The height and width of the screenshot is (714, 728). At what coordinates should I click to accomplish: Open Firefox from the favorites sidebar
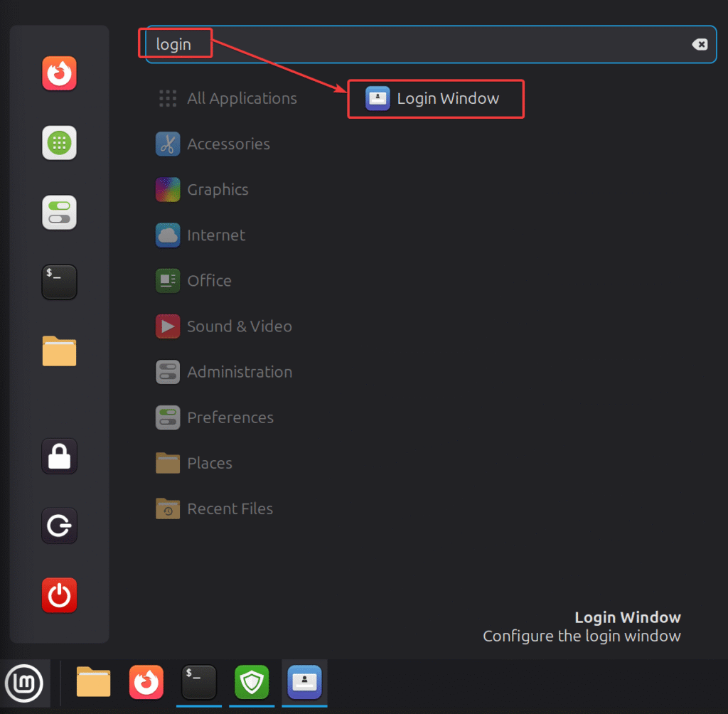tap(59, 74)
